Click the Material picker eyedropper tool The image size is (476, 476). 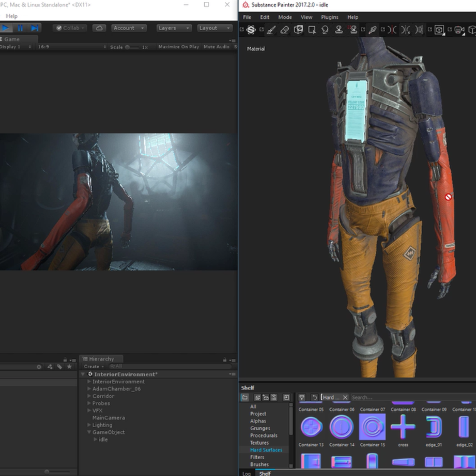coord(373,29)
